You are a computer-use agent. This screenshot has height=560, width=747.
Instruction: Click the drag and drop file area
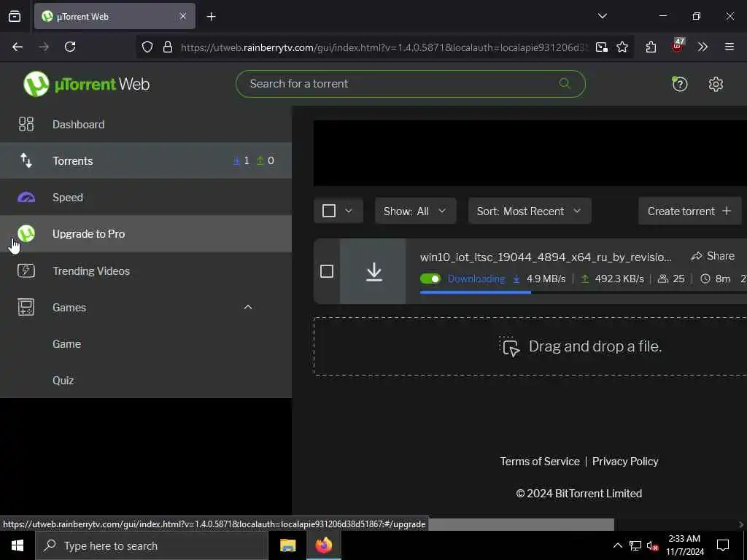(x=530, y=346)
